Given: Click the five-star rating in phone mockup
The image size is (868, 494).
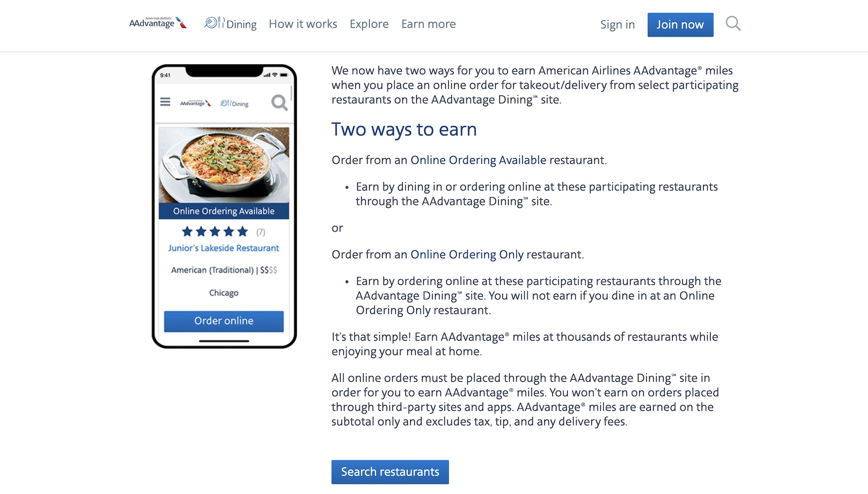Looking at the screenshot, I should pyautogui.click(x=215, y=231).
